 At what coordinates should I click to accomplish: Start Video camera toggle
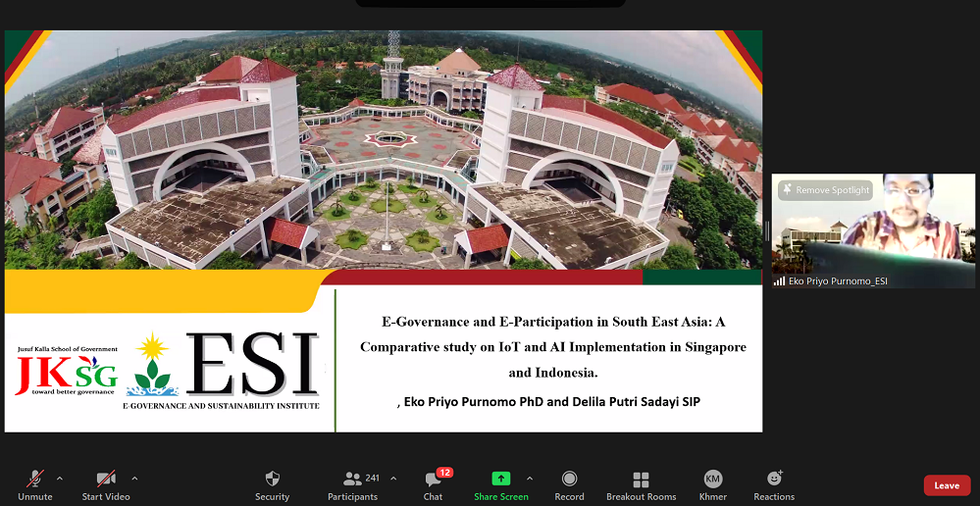[x=106, y=485]
